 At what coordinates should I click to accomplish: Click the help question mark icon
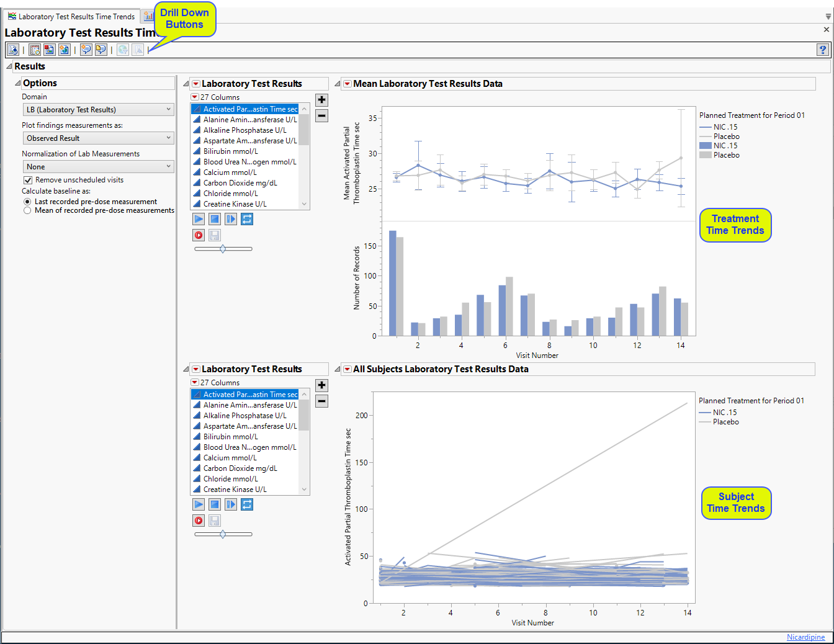(x=822, y=50)
